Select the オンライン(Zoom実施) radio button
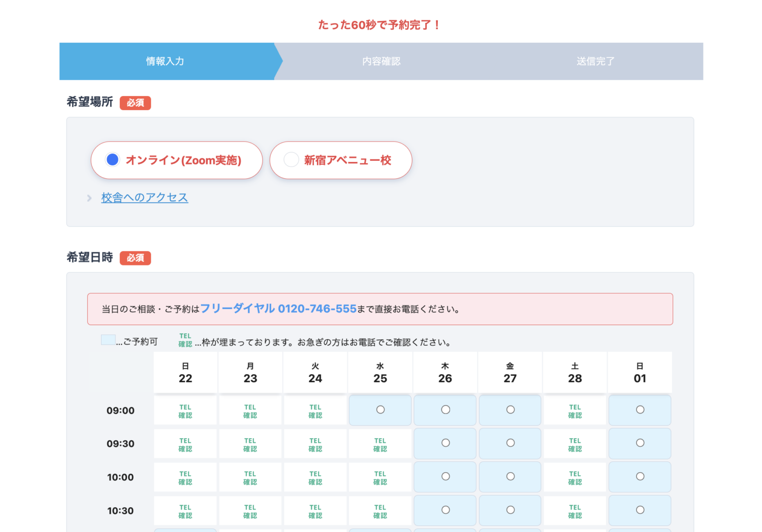 (x=112, y=159)
